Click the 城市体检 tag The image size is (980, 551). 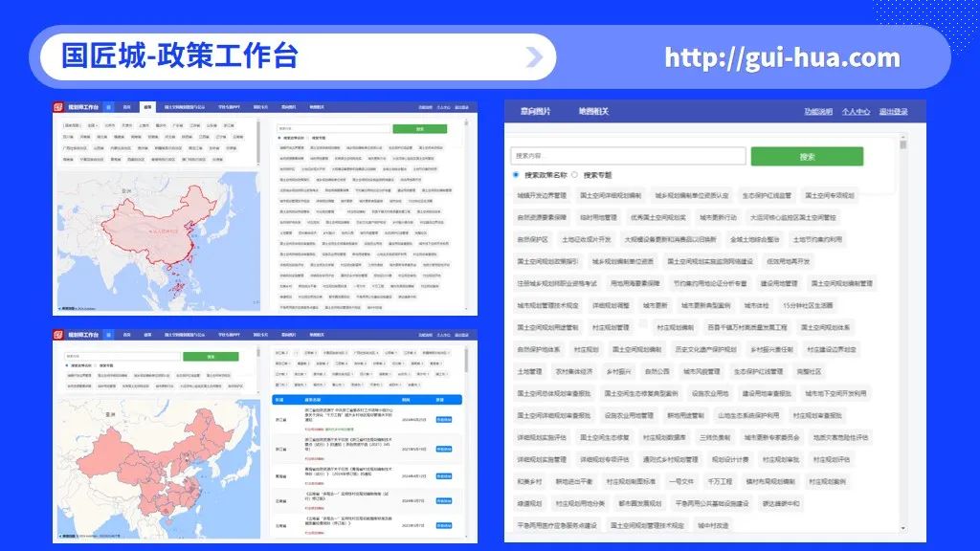[x=756, y=305]
